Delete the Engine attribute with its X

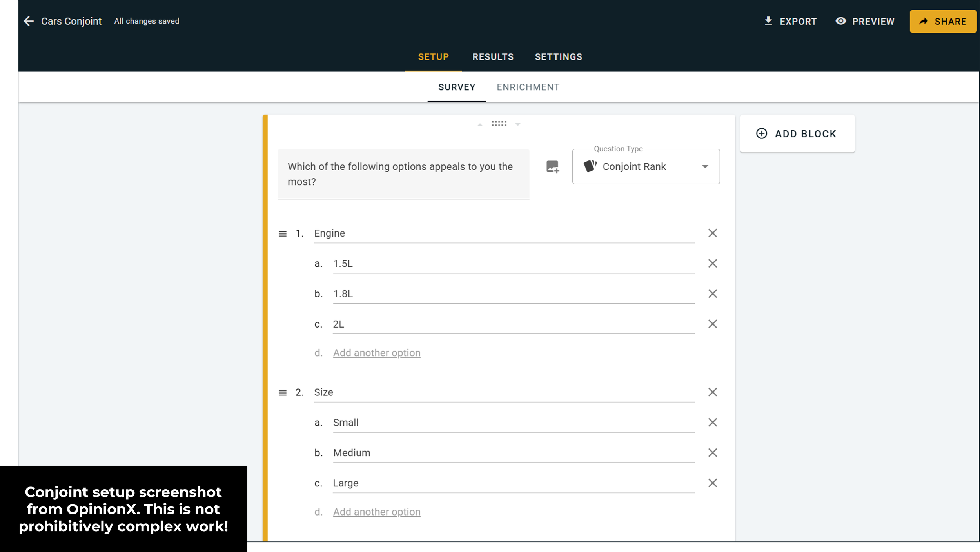click(713, 233)
